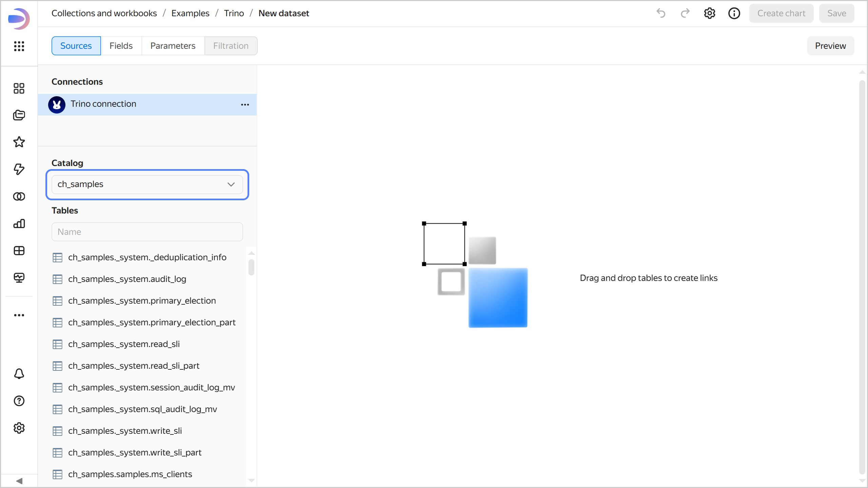Collapse the left navigation sidebar arrow

[19, 481]
